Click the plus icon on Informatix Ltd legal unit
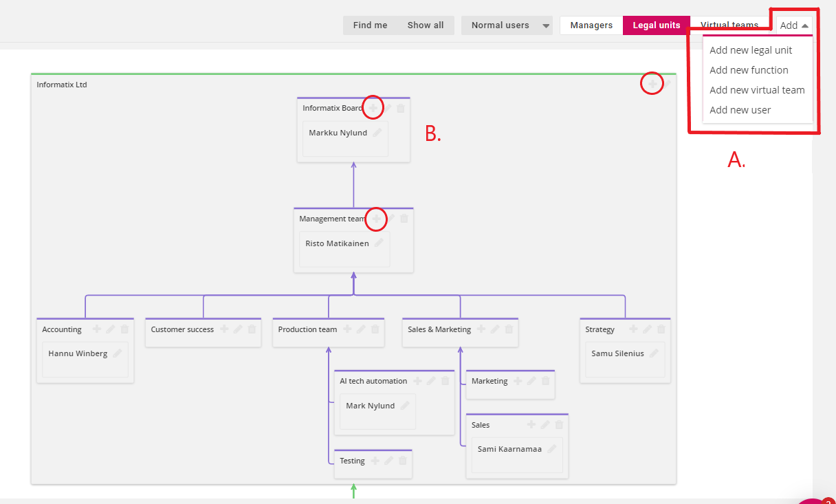 click(652, 84)
